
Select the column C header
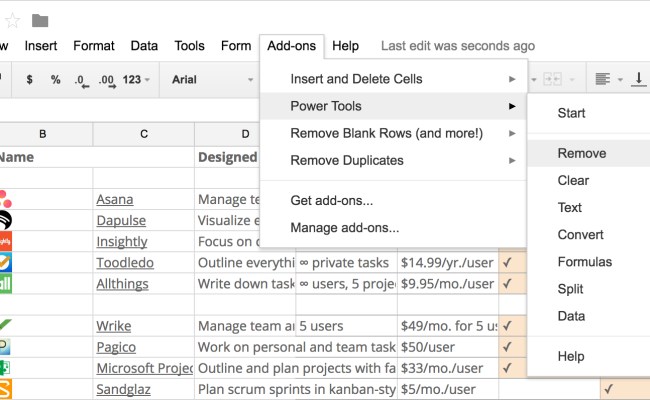144,134
